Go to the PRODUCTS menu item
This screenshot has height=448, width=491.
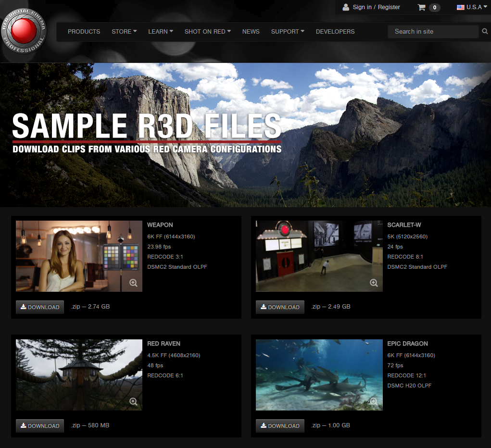click(x=84, y=32)
